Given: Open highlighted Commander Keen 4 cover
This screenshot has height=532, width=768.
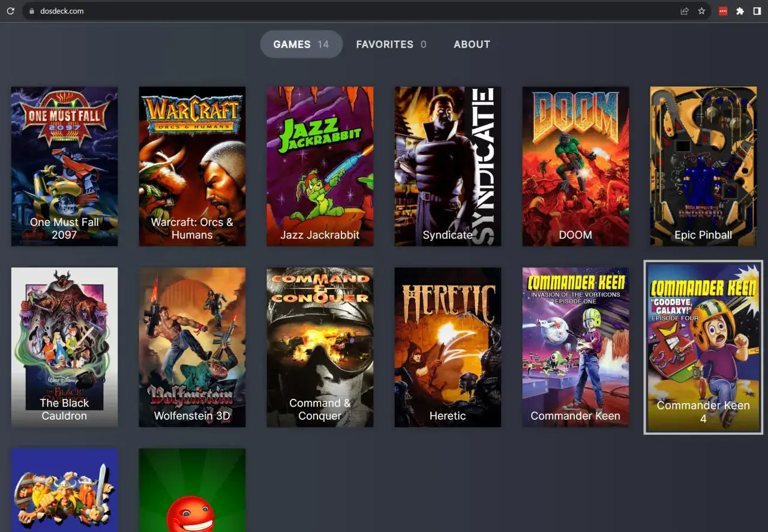Looking at the screenshot, I should click(x=703, y=347).
